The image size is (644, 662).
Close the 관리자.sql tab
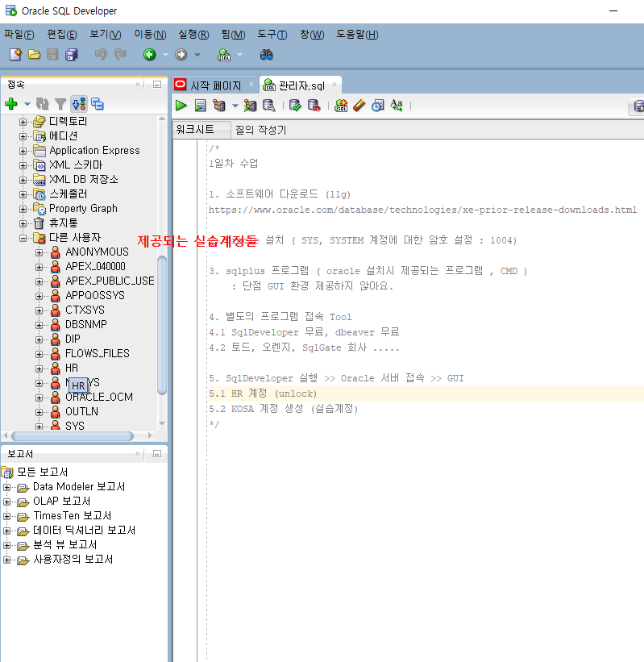[x=334, y=85]
